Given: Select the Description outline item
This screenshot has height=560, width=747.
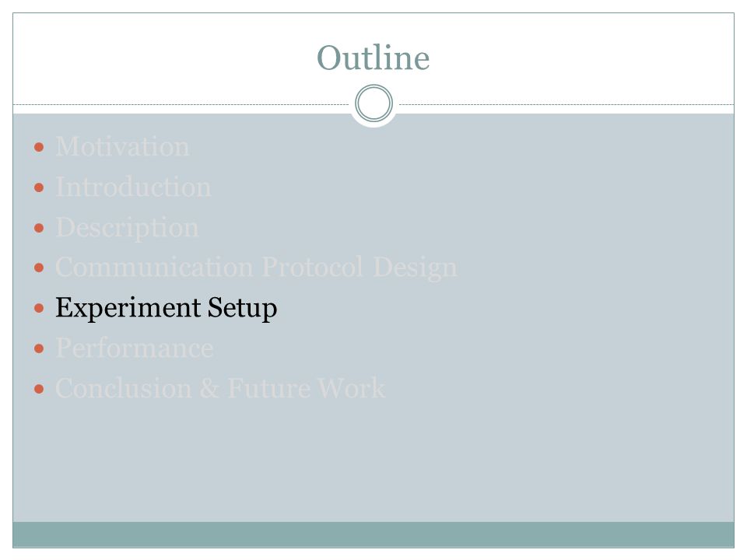Looking at the screenshot, I should 127,228.
